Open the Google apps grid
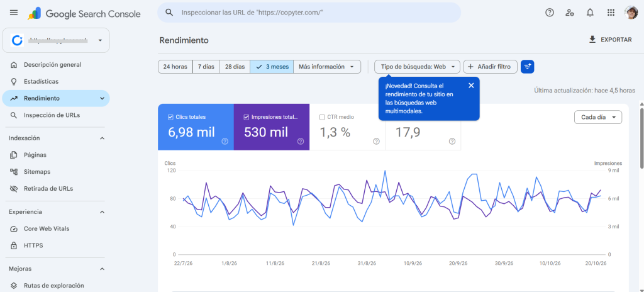The height and width of the screenshot is (292, 644). click(x=611, y=13)
